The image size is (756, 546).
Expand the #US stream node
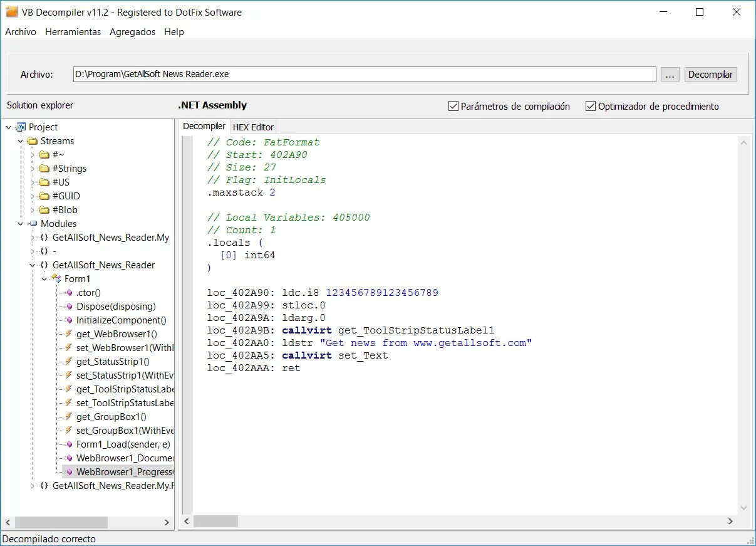pyautogui.click(x=33, y=182)
